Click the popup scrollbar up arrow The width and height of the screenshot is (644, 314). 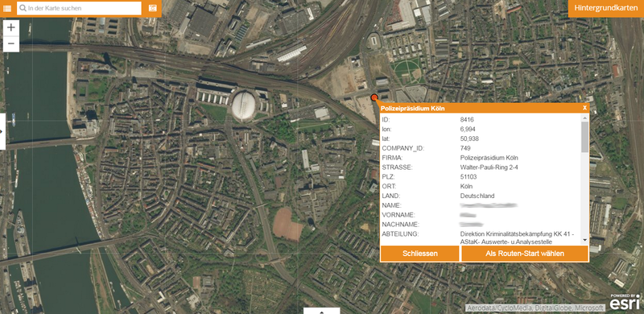tap(585, 118)
